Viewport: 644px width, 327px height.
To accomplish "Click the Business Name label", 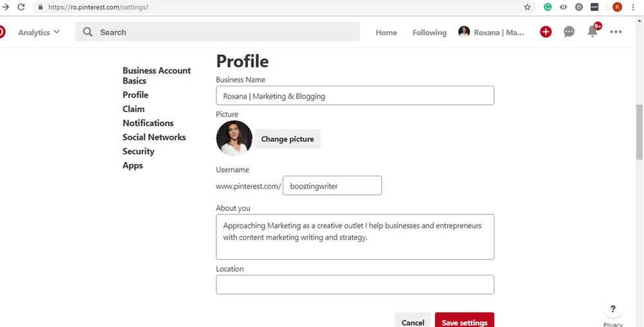I will click(x=241, y=80).
